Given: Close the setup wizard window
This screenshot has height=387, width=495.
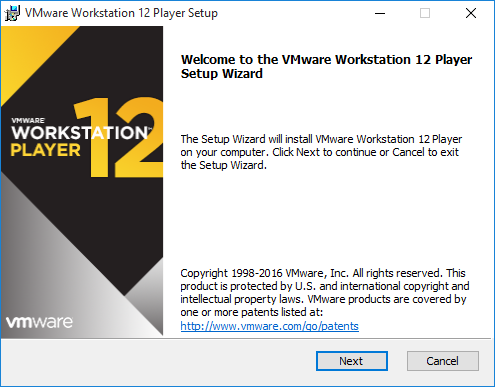Looking at the screenshot, I should [x=471, y=13].
